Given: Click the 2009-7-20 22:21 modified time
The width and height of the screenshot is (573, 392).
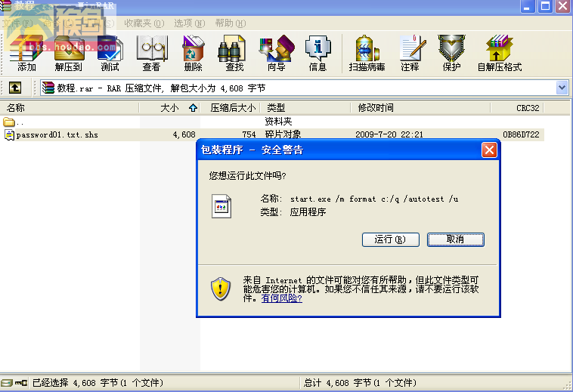Looking at the screenshot, I should [389, 134].
